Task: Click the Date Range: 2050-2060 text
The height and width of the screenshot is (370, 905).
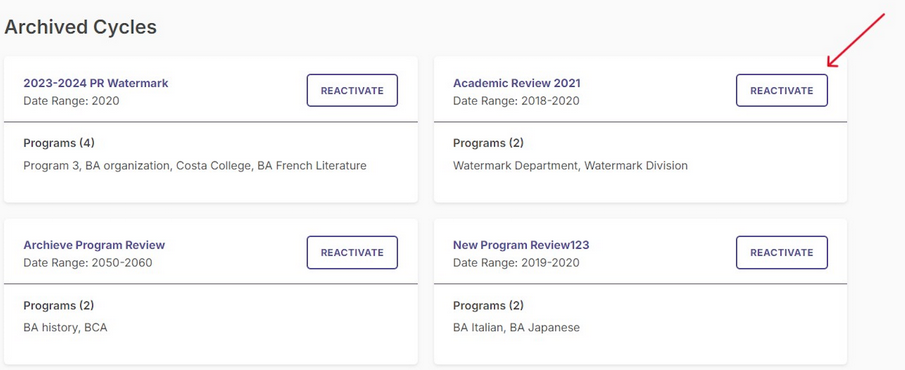Action: 88,263
